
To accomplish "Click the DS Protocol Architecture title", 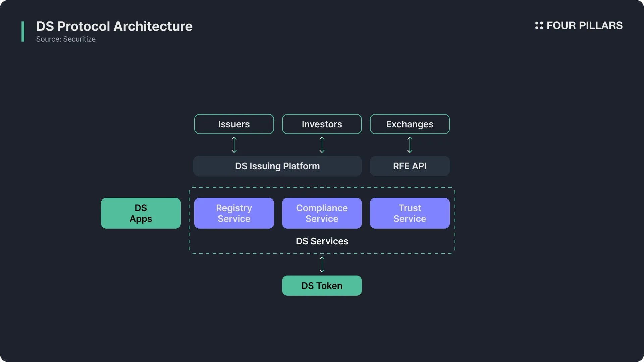I will coord(114,26).
